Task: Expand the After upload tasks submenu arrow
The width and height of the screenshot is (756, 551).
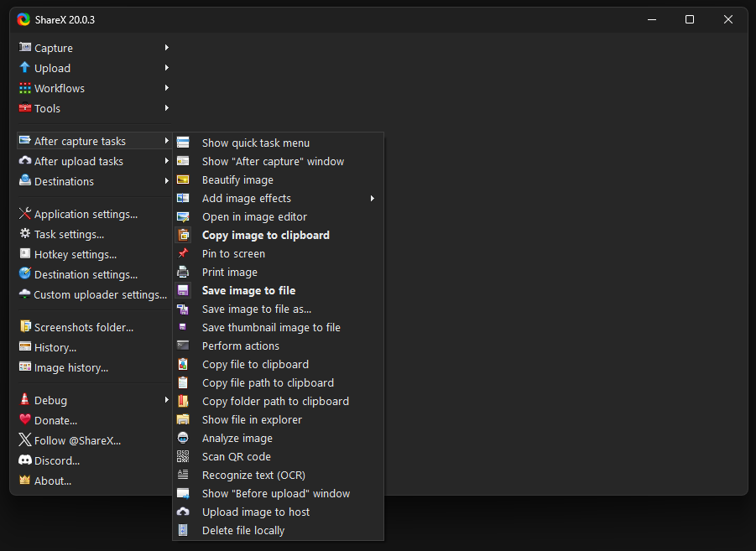Action: [166, 160]
